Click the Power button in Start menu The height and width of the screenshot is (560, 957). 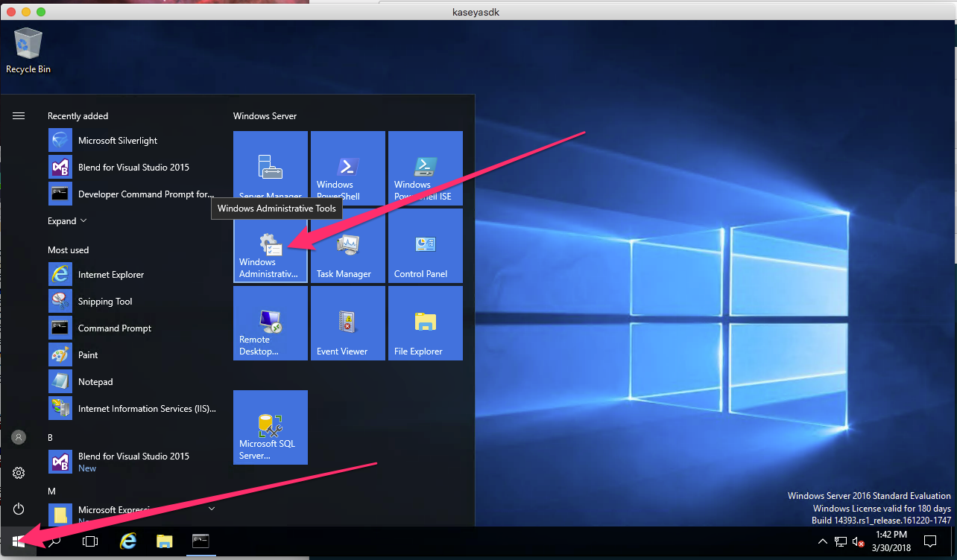pos(19,509)
